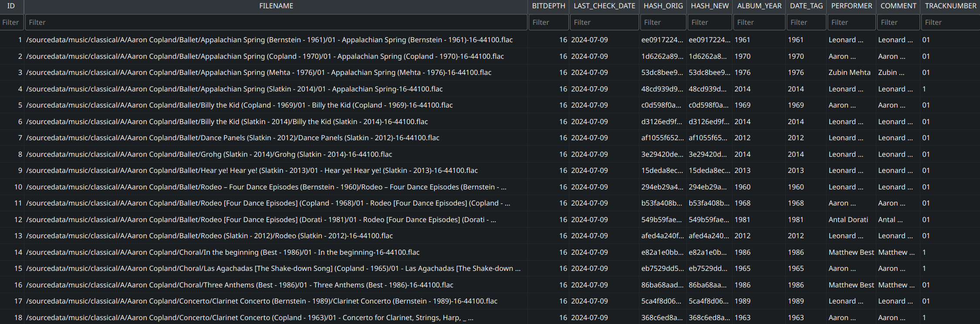Screen dimensions: 980x324
Task: Focus the COMMENT filter field
Action: point(898,22)
